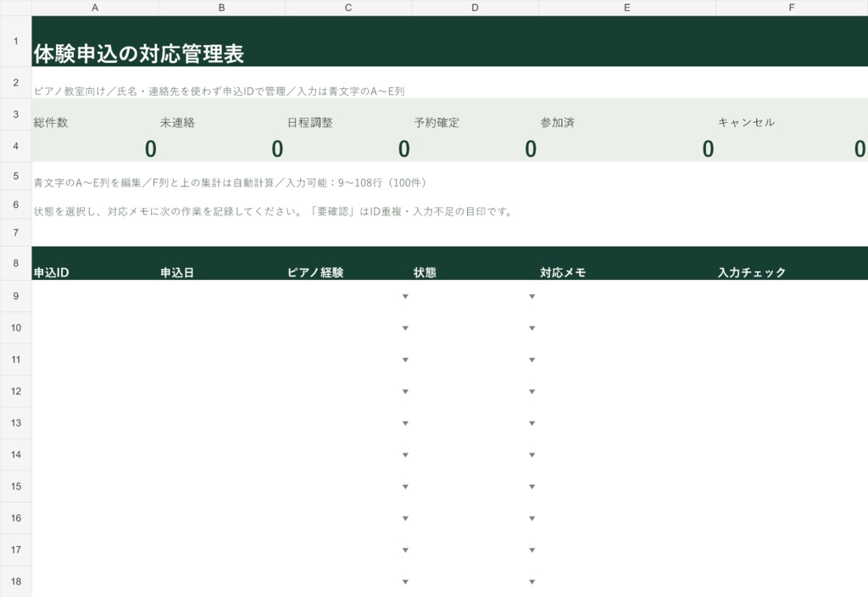868x597 pixels.
Task: Click the 予約確定 label
Action: point(437,123)
